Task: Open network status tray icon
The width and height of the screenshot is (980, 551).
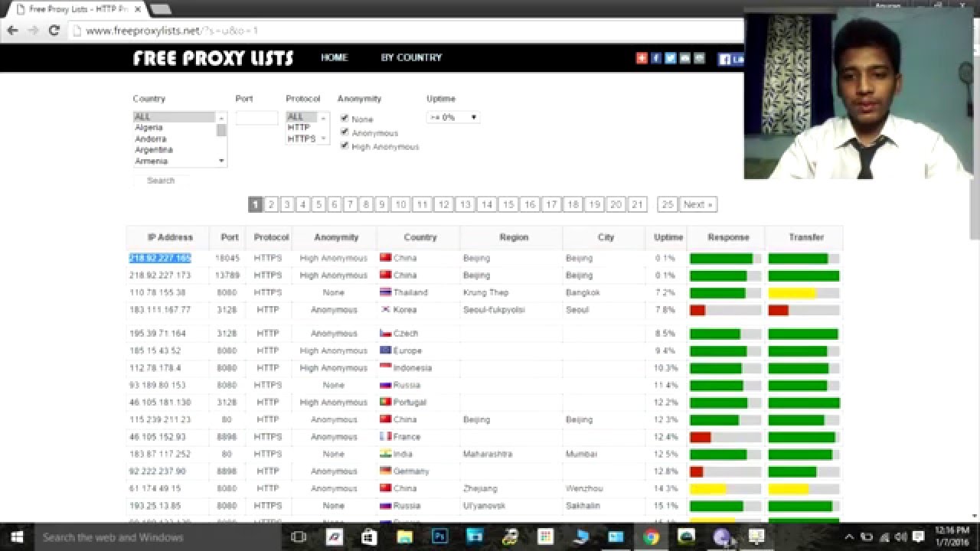Action: [884, 537]
